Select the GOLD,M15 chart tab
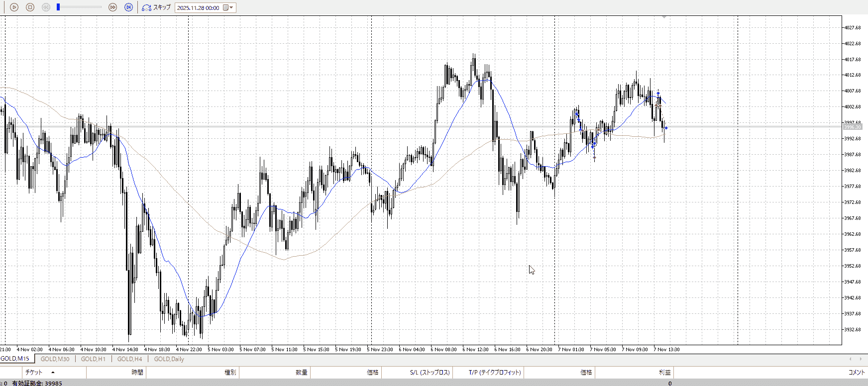 tap(15, 359)
